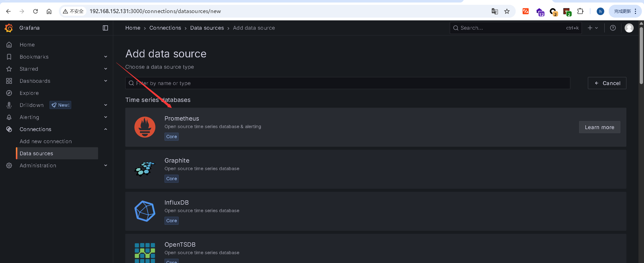Expand the Starred section chevron
Image resolution: width=644 pixels, height=263 pixels.
[x=106, y=69]
